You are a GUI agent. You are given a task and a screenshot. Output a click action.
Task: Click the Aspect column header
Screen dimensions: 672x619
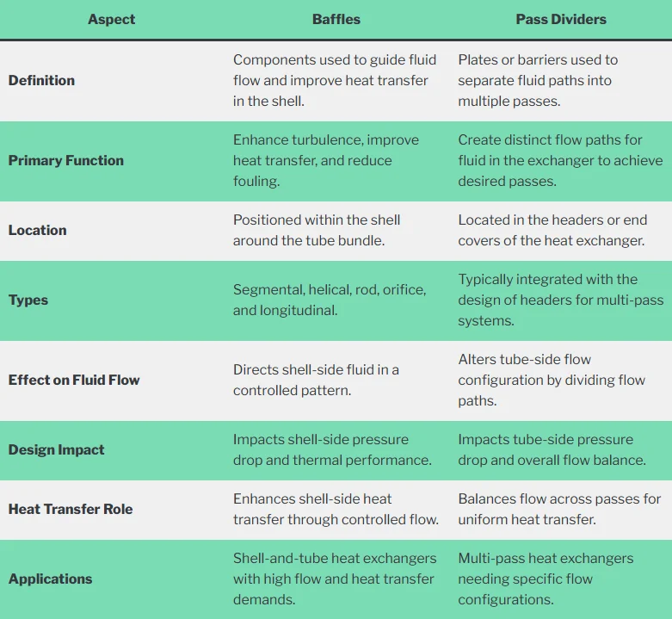112,19
